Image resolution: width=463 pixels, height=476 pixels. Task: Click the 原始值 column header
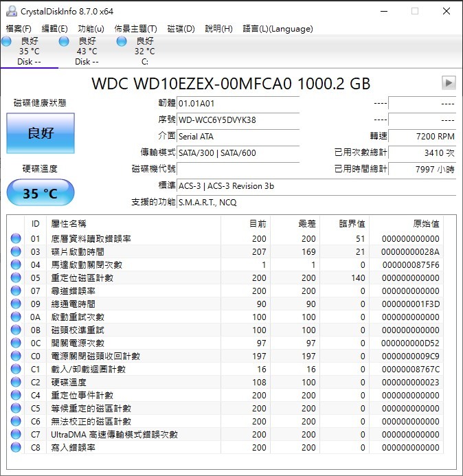click(406, 224)
